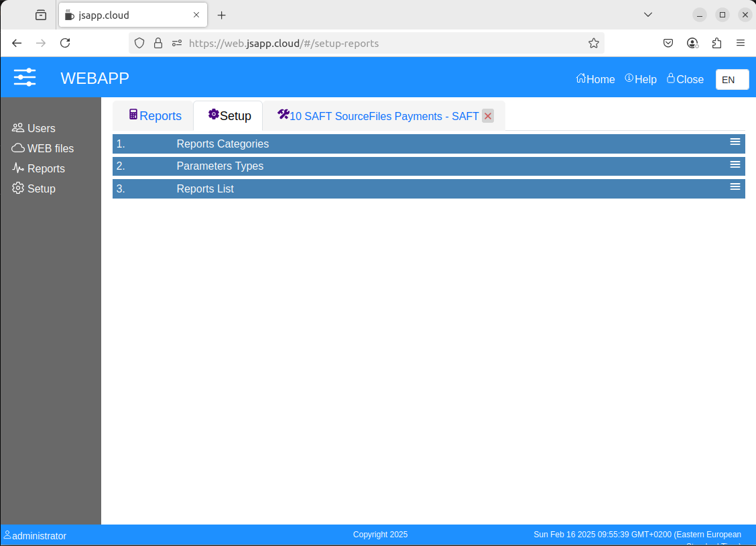Expand the Reports Categories section
This screenshot has width=756, height=546.
(429, 144)
